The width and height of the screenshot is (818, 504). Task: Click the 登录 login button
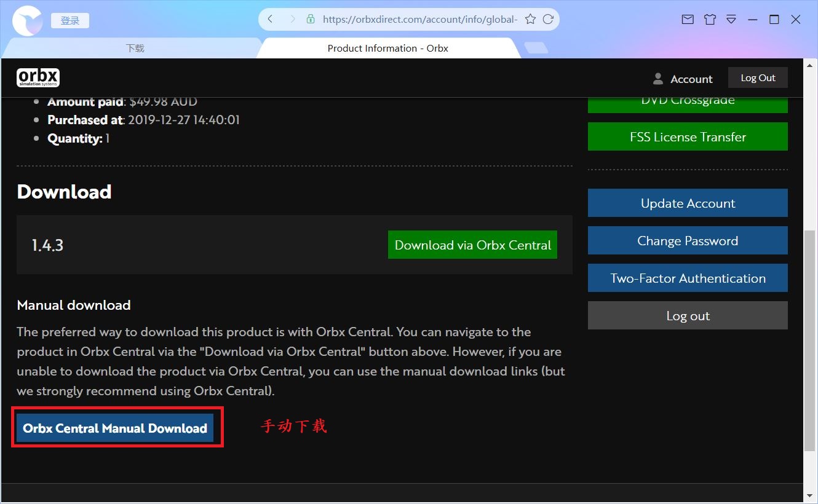[70, 20]
